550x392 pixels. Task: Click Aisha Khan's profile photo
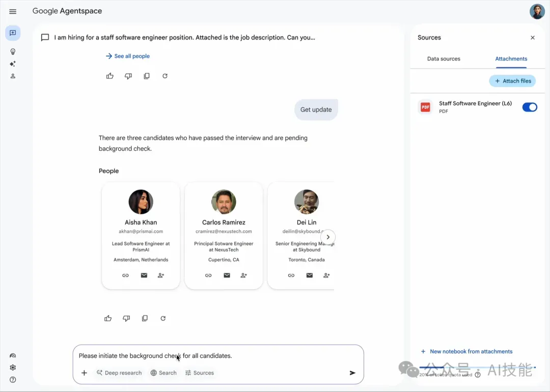click(141, 202)
